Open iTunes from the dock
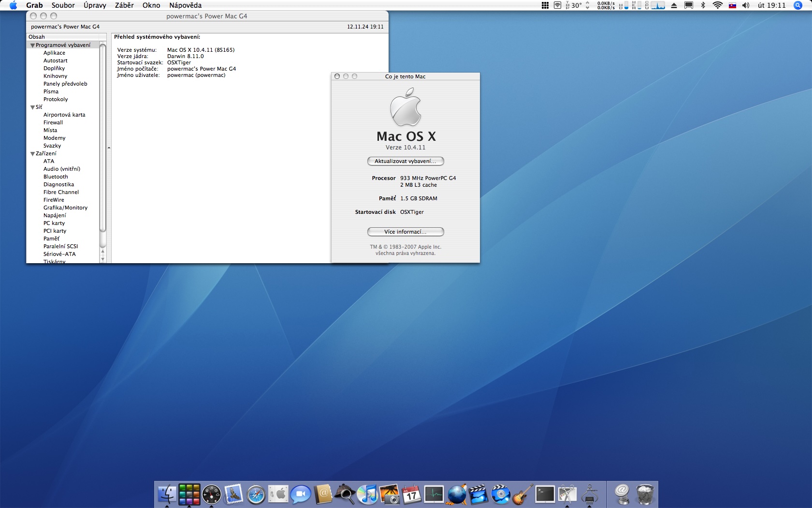The height and width of the screenshot is (508, 812). (x=367, y=494)
